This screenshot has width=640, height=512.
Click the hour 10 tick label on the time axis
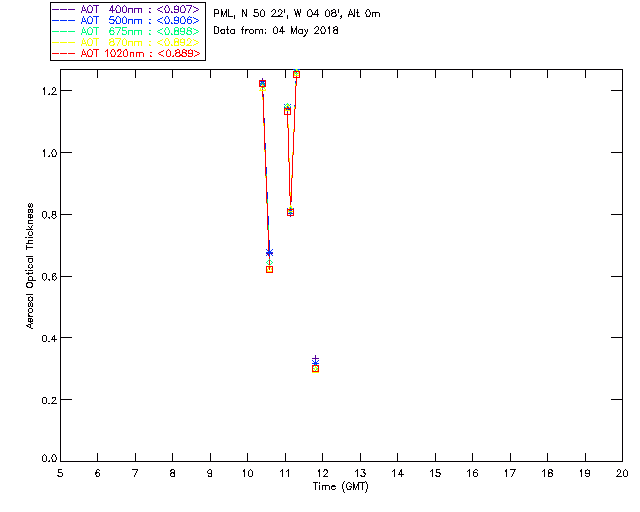pyautogui.click(x=247, y=473)
